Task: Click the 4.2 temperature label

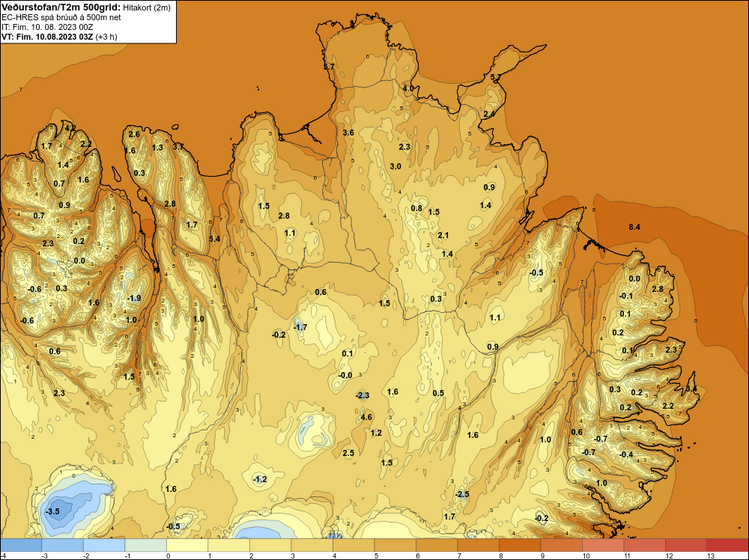Action: [x=70, y=128]
